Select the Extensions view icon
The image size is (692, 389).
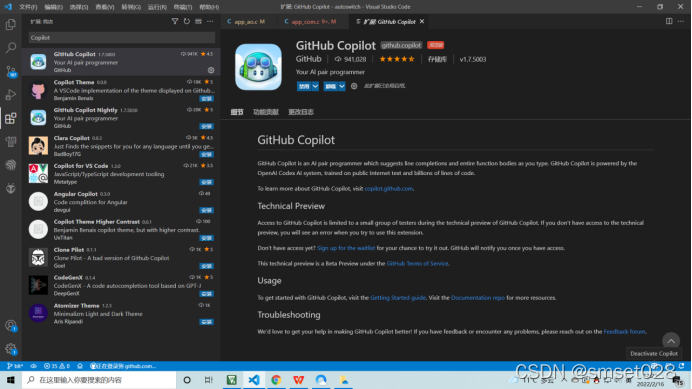click(x=11, y=118)
